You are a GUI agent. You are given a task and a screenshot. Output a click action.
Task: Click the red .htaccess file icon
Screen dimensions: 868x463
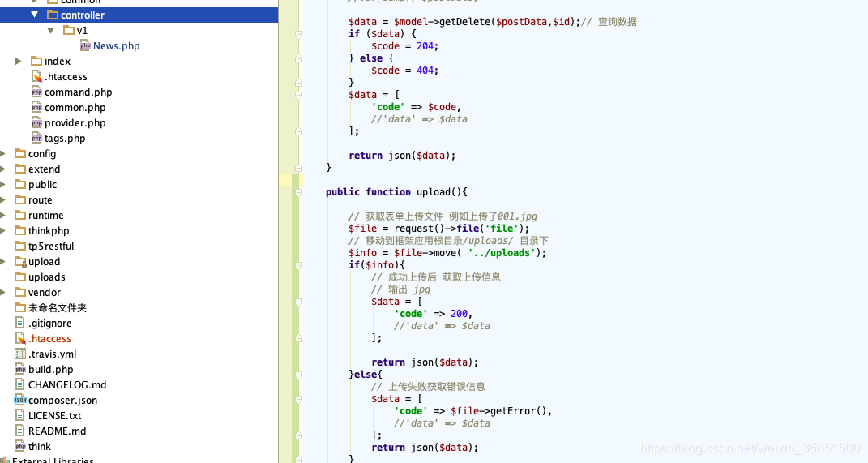tap(20, 338)
